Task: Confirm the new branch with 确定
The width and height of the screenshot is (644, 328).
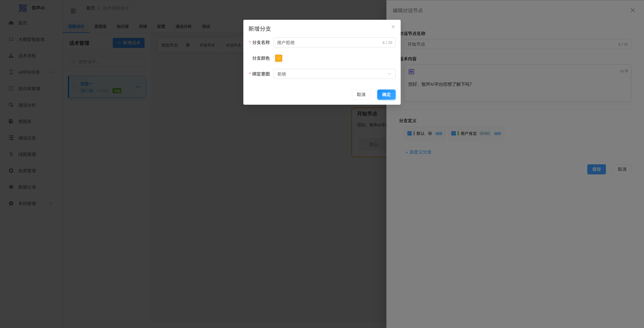Action: (386, 95)
